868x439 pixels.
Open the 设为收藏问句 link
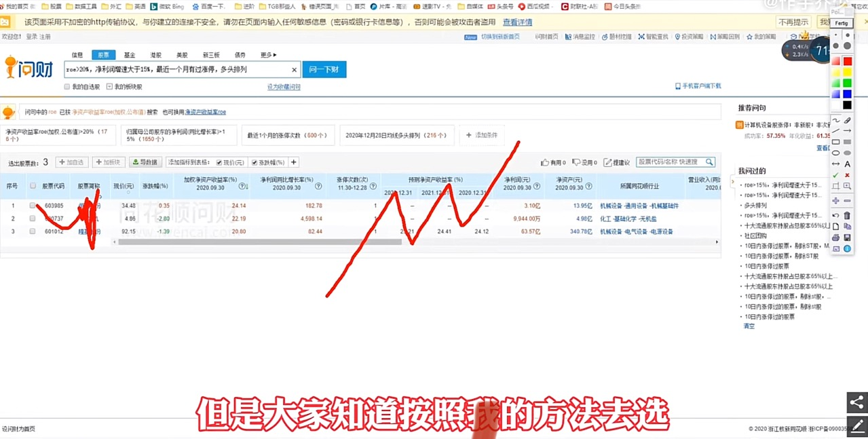(x=284, y=87)
